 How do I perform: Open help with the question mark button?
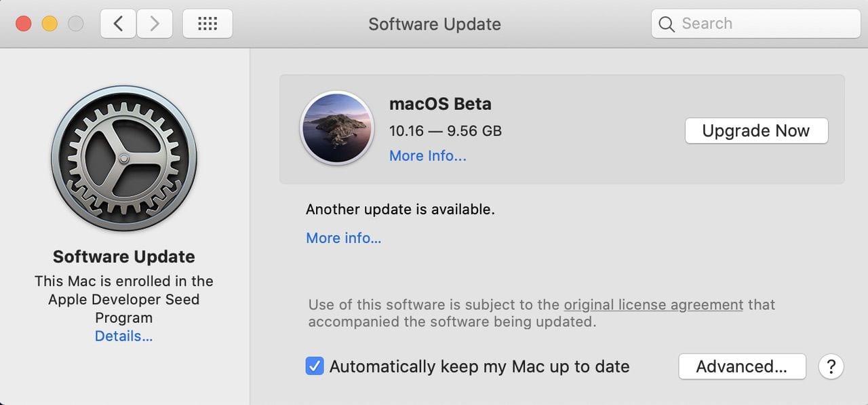point(831,367)
